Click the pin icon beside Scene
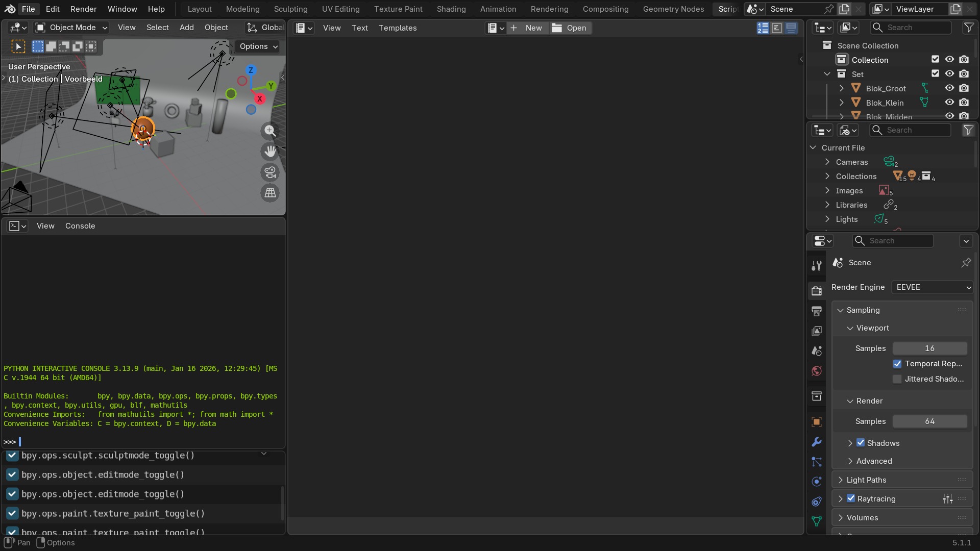Screen dimensions: 980x551 (966, 263)
